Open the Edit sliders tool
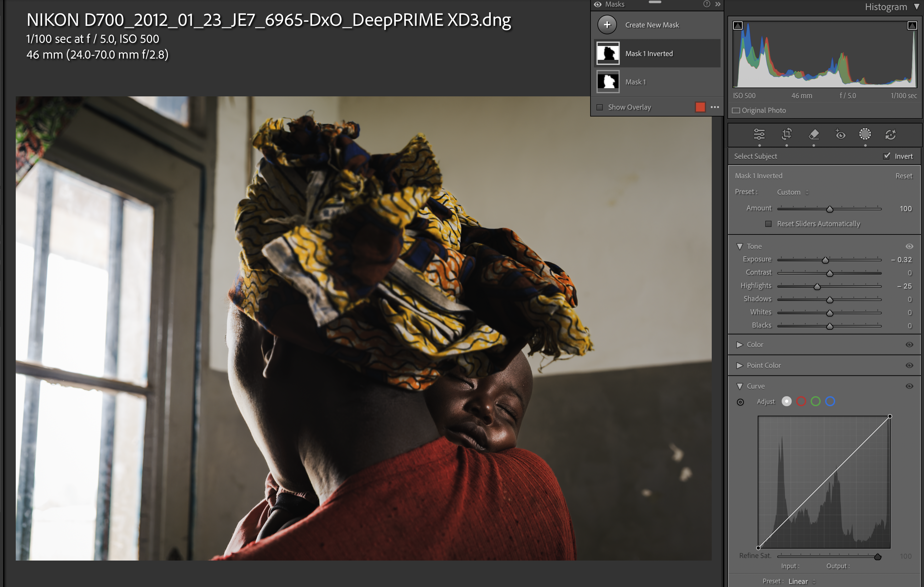924x587 pixels. pos(759,134)
